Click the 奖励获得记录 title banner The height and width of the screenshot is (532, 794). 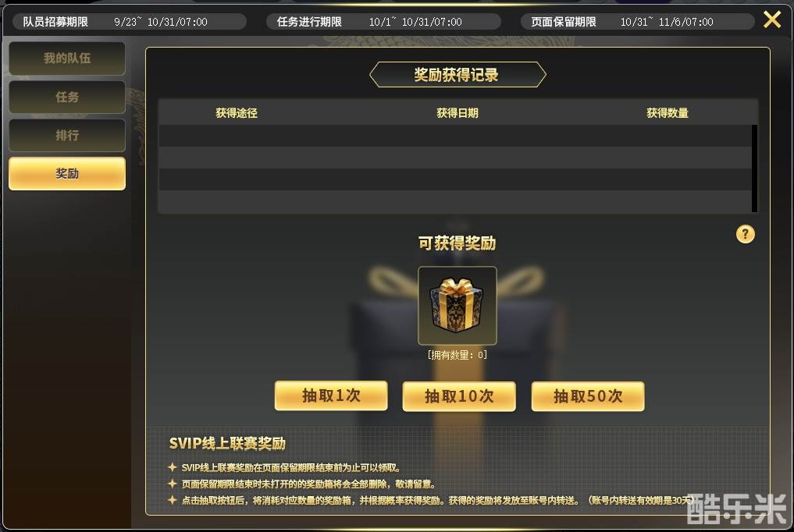(x=458, y=75)
